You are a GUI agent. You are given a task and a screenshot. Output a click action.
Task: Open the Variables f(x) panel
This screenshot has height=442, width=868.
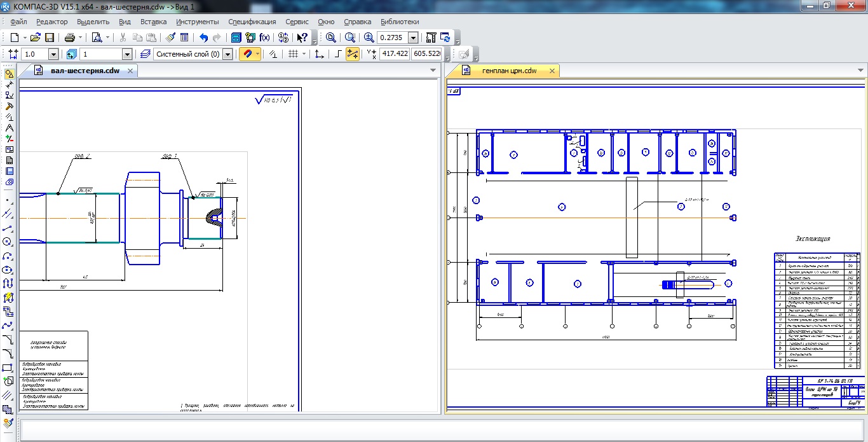[x=264, y=38]
